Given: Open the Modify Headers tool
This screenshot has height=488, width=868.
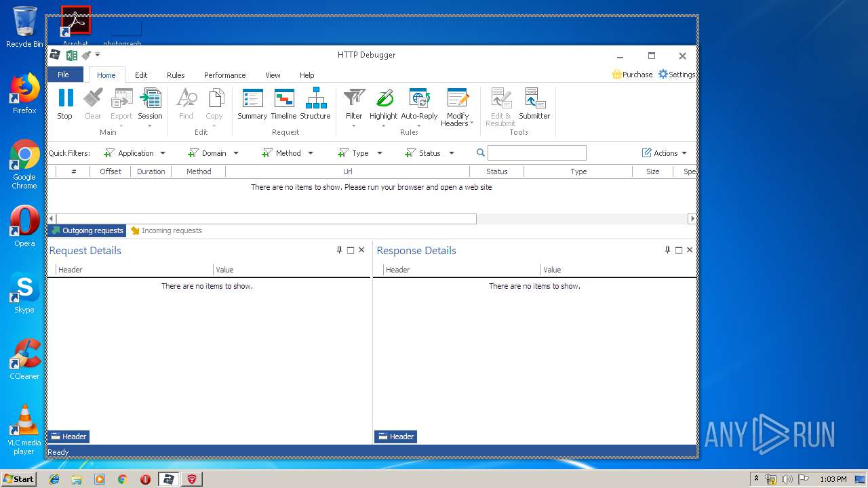Looking at the screenshot, I should (x=458, y=107).
